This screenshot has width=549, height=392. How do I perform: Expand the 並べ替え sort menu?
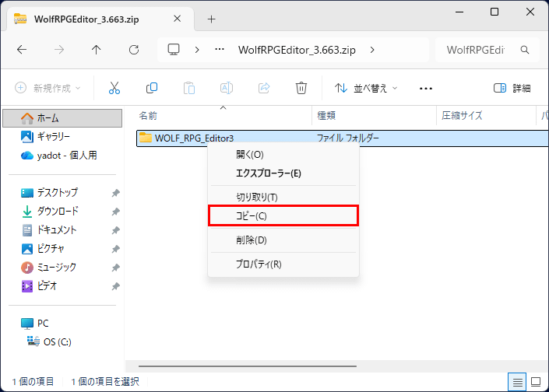tap(366, 88)
